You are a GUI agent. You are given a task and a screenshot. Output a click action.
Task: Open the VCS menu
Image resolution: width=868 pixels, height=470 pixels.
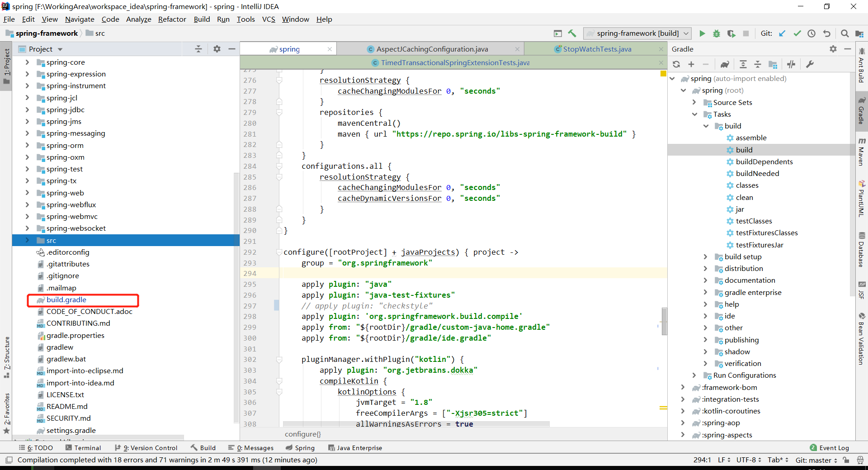coord(269,19)
